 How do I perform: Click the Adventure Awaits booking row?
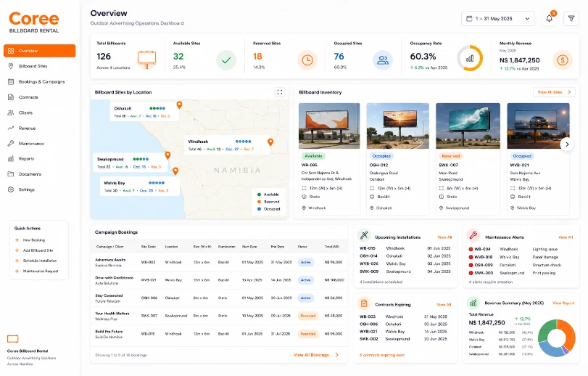219,262
